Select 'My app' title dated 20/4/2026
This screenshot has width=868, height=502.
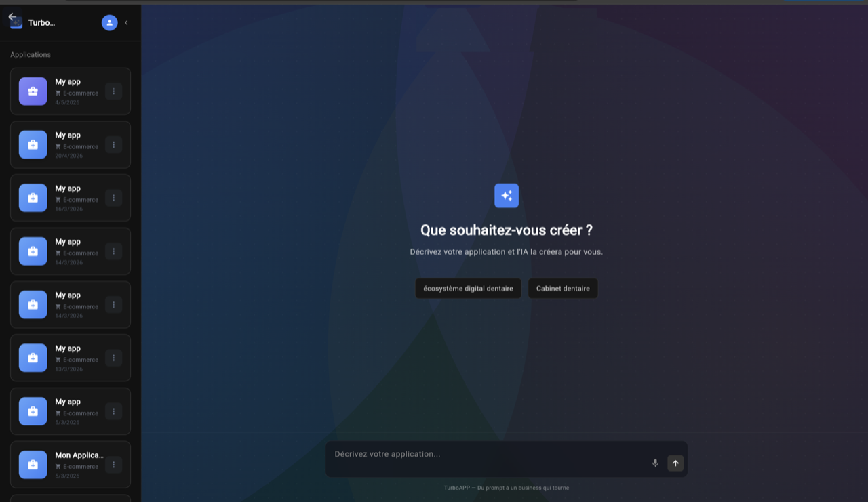[68, 135]
